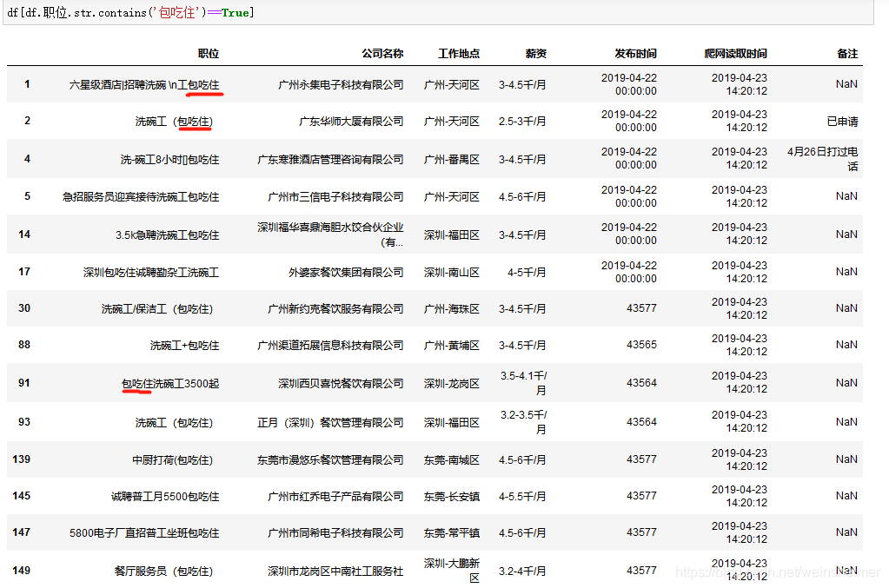Select row index 2

(27, 121)
